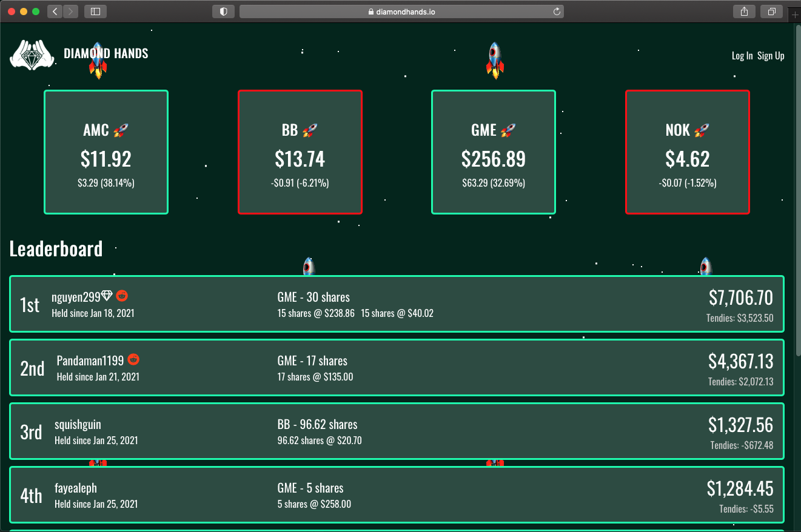Click 3rd place total $1,327.56
Viewport: 801px width, 532px height.
(741, 425)
